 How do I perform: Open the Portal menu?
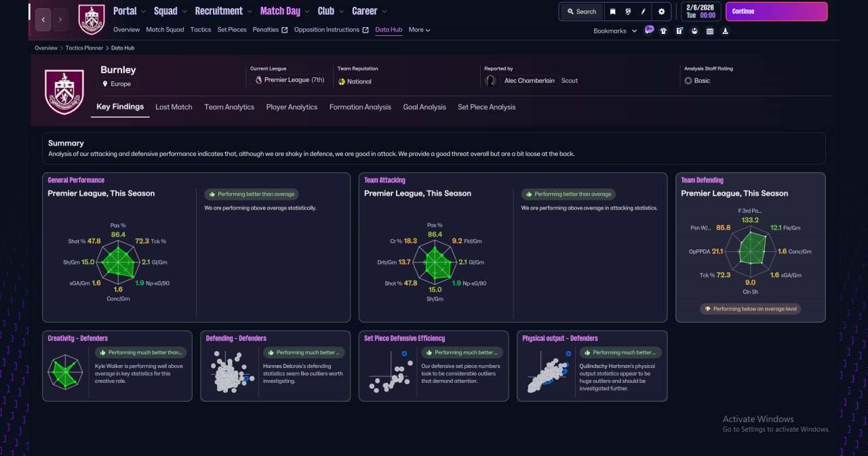[125, 11]
